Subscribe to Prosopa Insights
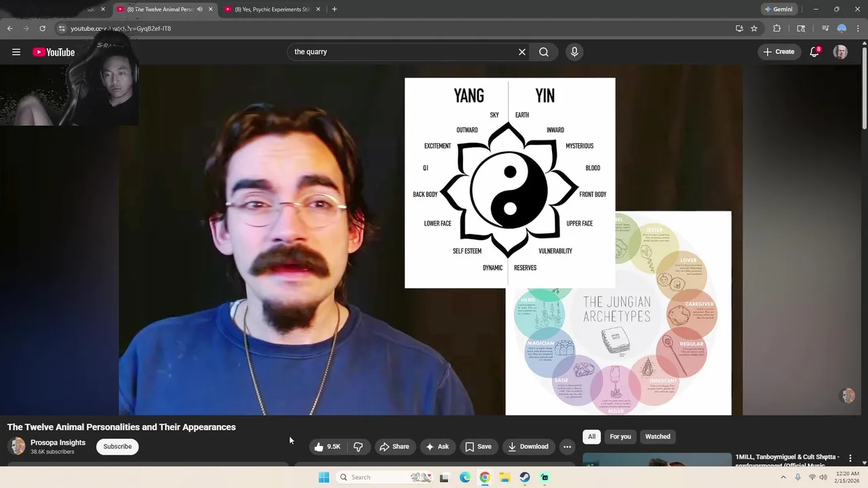The height and width of the screenshot is (488, 868). tap(117, 447)
